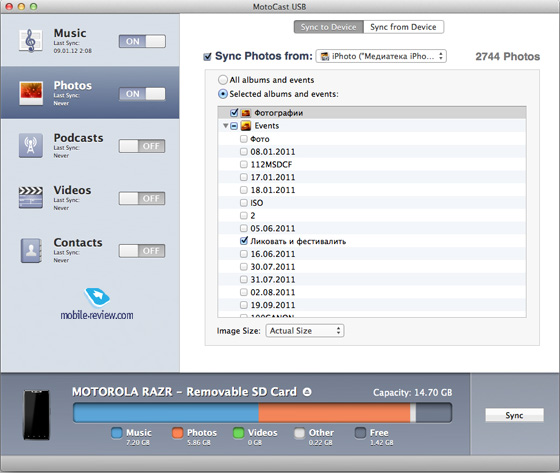Click the blue Music segment of capacity bar
This screenshot has height=473, width=560.
[166, 413]
